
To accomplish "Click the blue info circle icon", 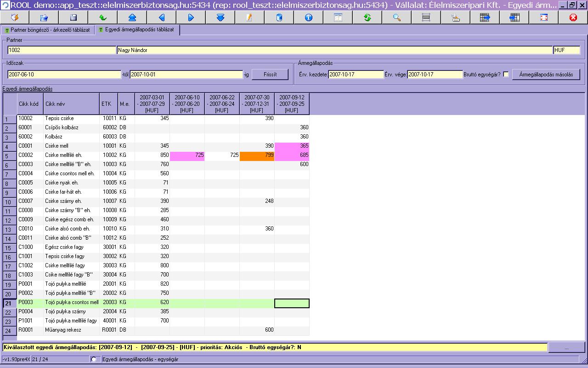I will [309, 17].
